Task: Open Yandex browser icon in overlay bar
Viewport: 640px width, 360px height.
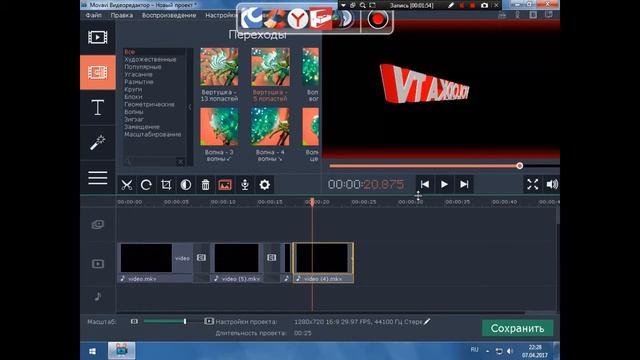Action: click(x=298, y=19)
